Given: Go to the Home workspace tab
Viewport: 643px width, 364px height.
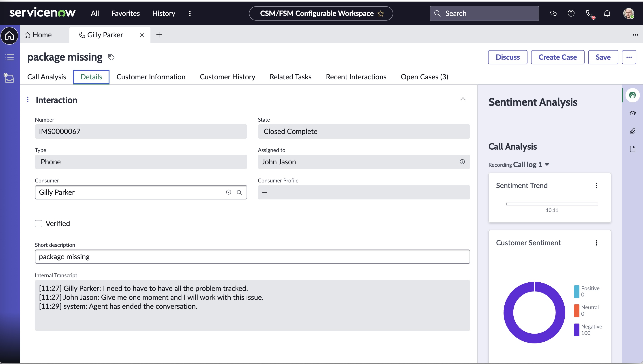Looking at the screenshot, I should 38,35.
